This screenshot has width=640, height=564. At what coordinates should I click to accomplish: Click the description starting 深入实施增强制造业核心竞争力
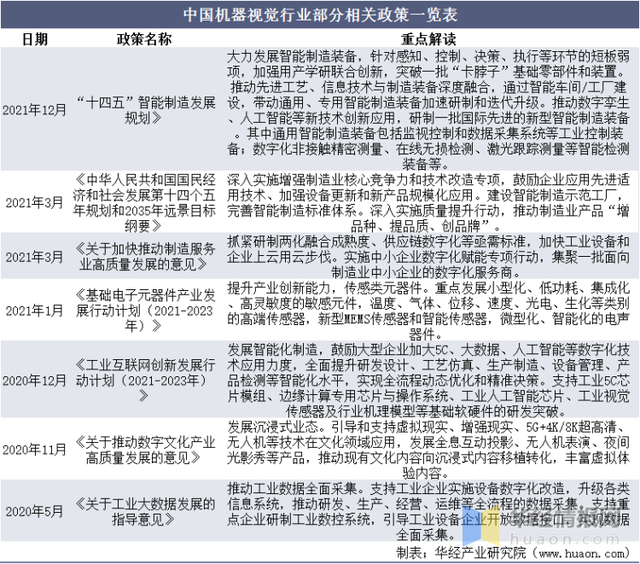click(x=428, y=202)
